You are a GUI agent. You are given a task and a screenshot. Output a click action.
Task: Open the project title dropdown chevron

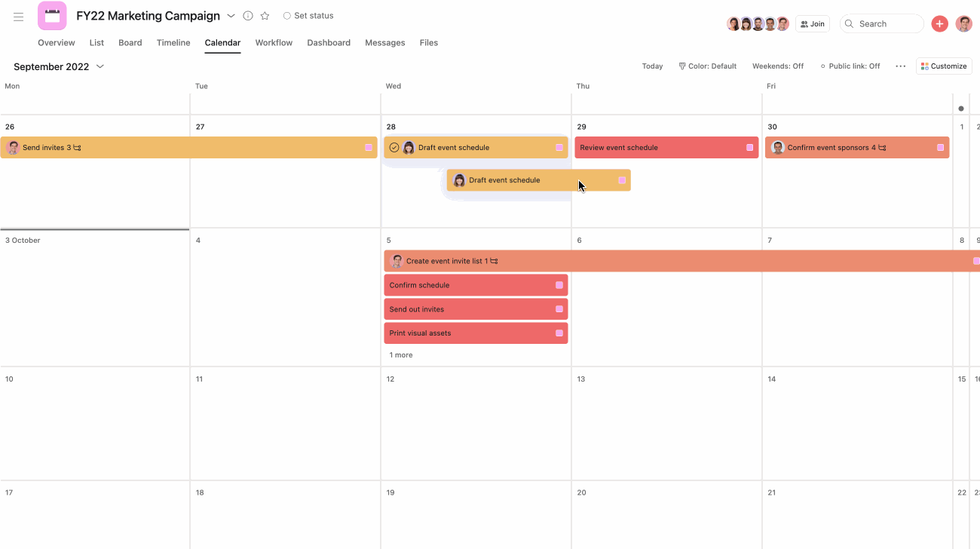(231, 15)
